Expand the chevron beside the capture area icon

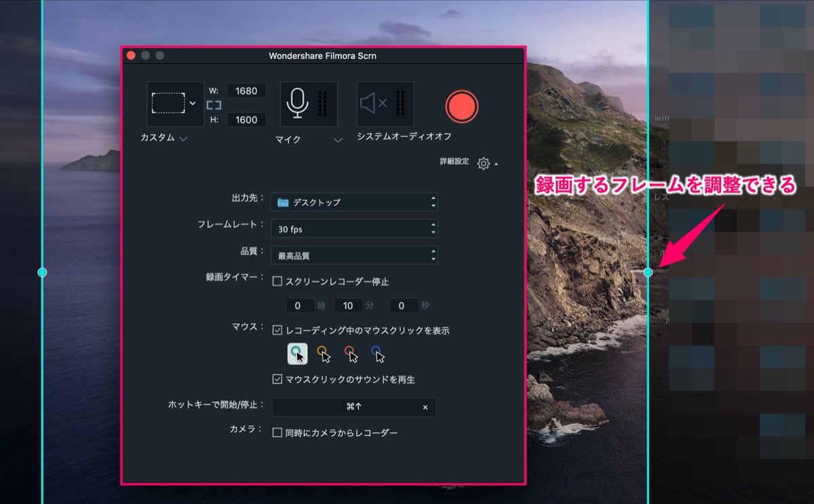(193, 103)
